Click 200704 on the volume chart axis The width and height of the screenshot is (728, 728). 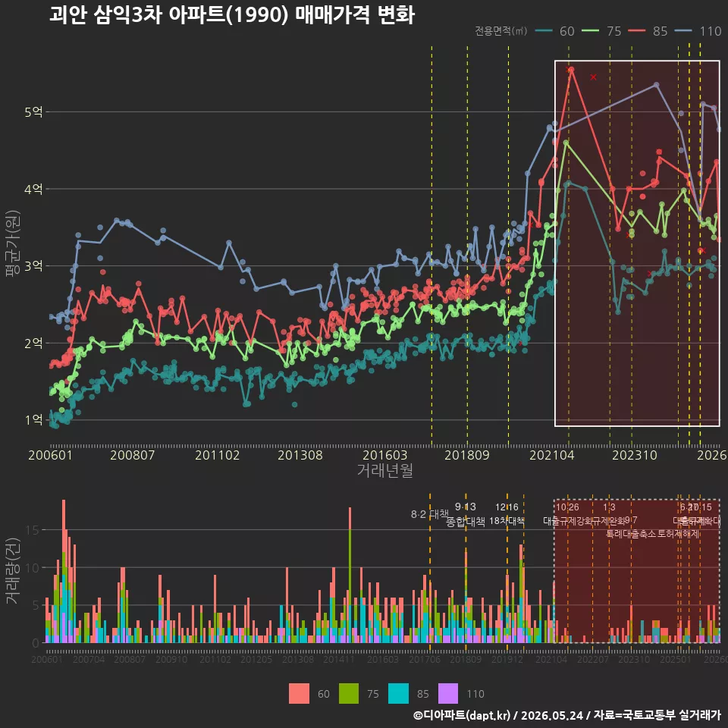pos(89,659)
